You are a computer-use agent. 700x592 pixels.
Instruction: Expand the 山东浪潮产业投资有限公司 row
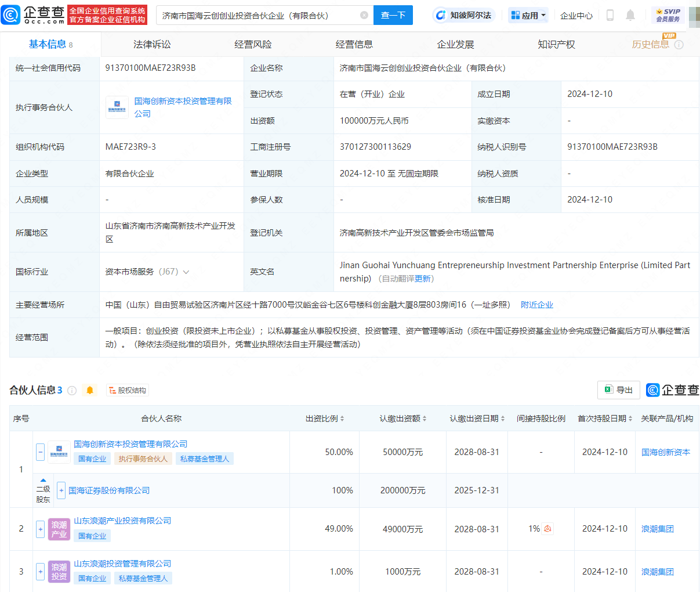40,529
